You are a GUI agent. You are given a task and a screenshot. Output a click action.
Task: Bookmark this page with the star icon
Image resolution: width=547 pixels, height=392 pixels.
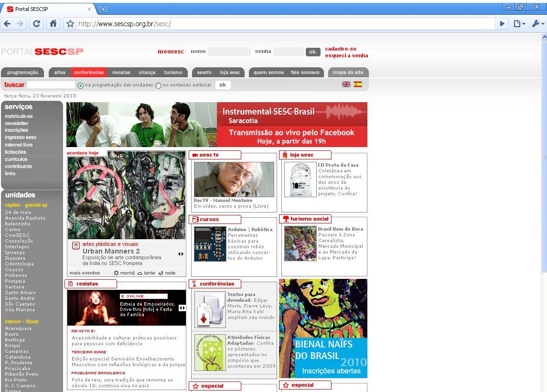click(70, 24)
